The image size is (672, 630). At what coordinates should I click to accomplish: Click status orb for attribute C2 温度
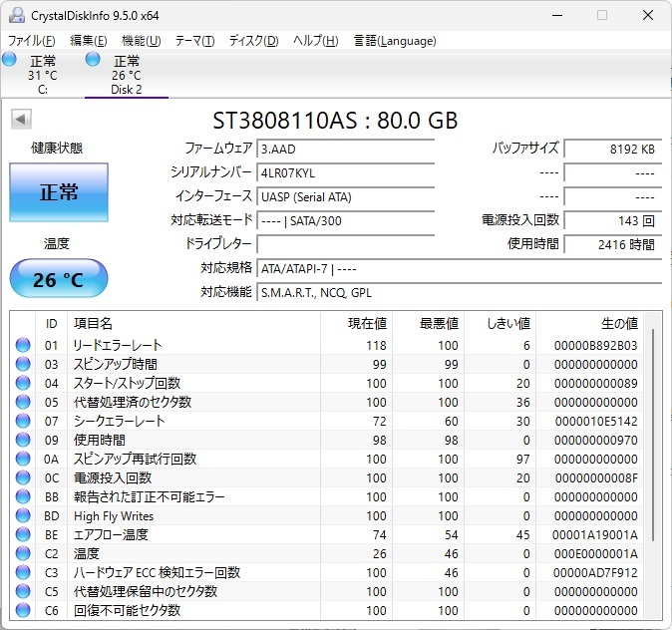[x=23, y=553]
